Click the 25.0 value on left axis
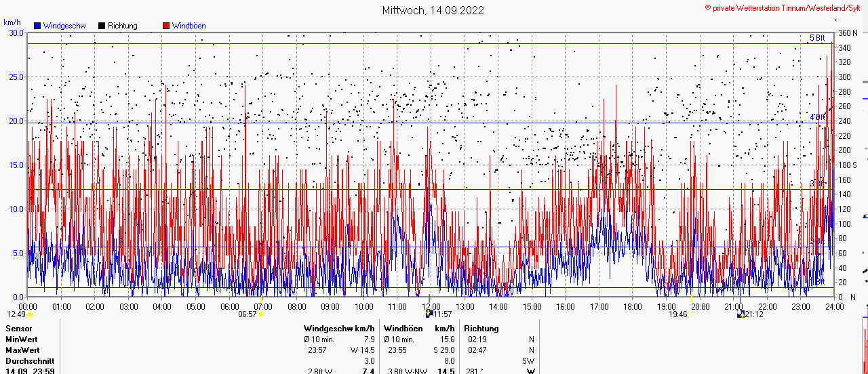 [16, 77]
